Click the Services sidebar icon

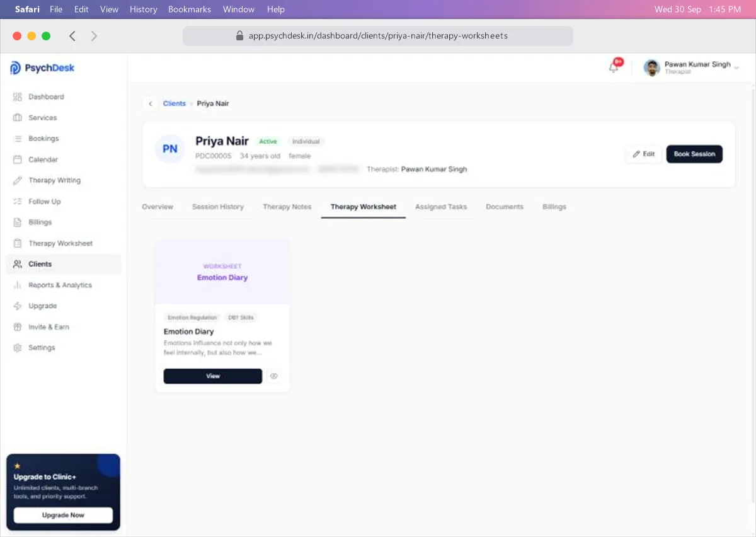tap(18, 118)
